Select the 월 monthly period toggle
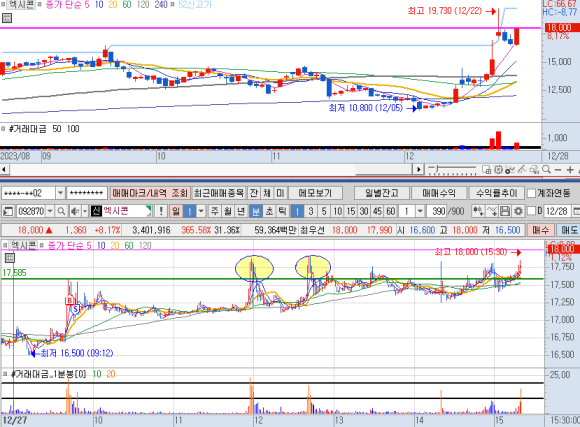Screen dimensions: 580x427 click(x=227, y=211)
